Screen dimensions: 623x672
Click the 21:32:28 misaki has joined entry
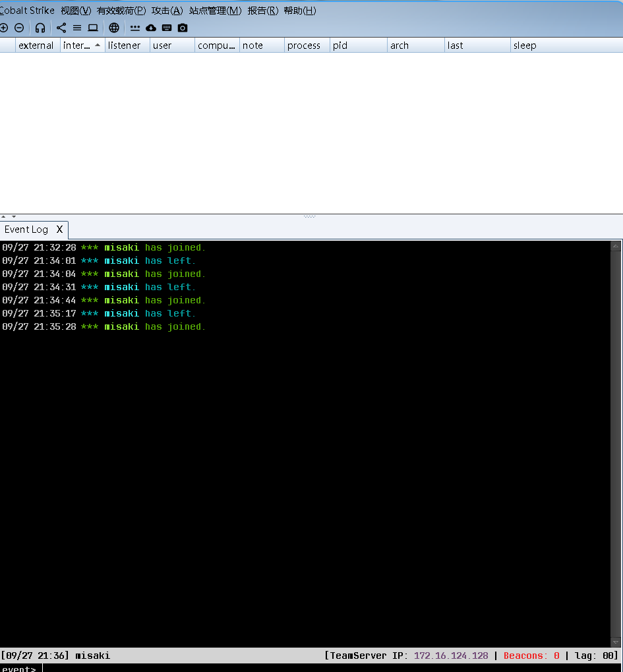click(x=104, y=248)
